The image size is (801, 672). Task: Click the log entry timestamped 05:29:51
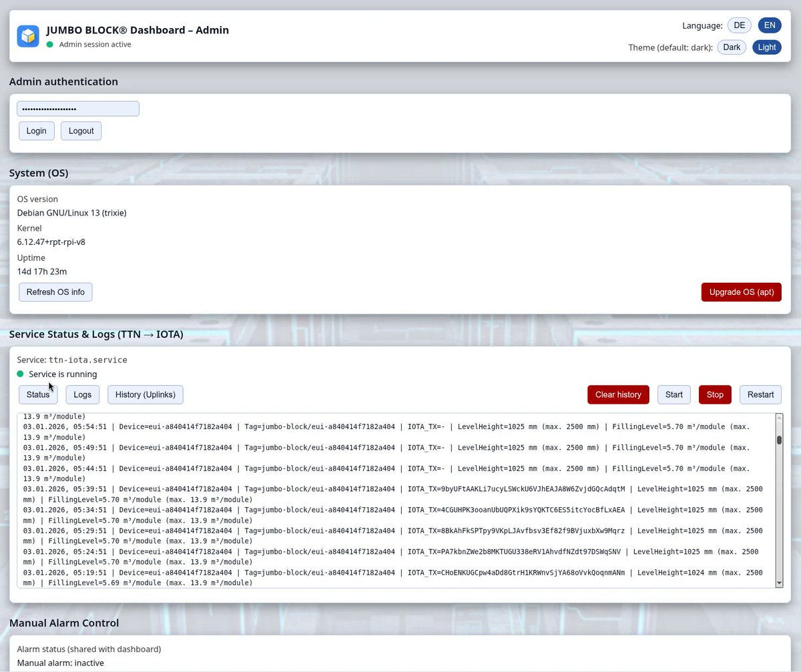click(393, 536)
